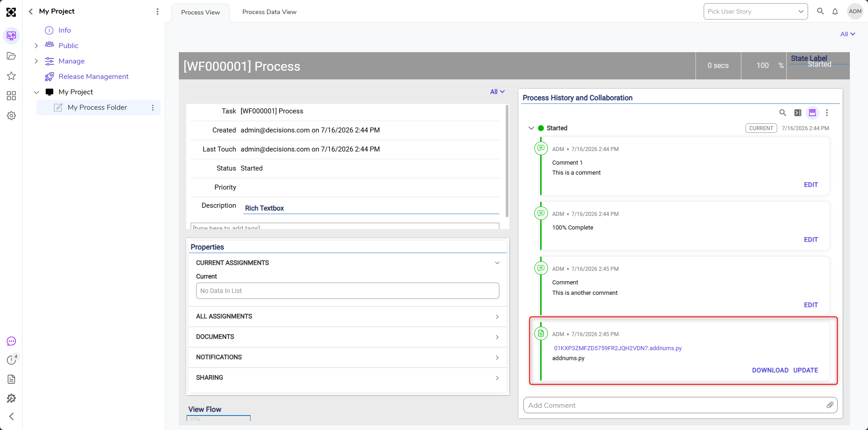Expand the Public tree node

click(x=36, y=46)
